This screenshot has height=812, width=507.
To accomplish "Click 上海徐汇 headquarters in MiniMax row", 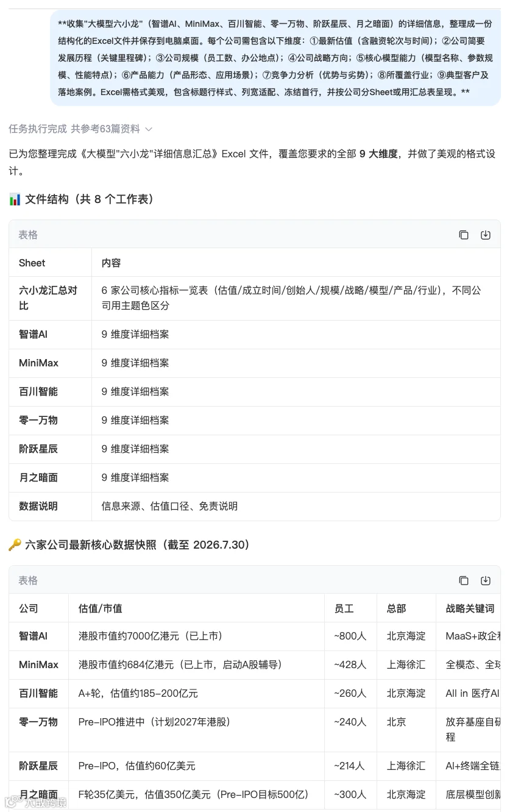I will (x=406, y=665).
